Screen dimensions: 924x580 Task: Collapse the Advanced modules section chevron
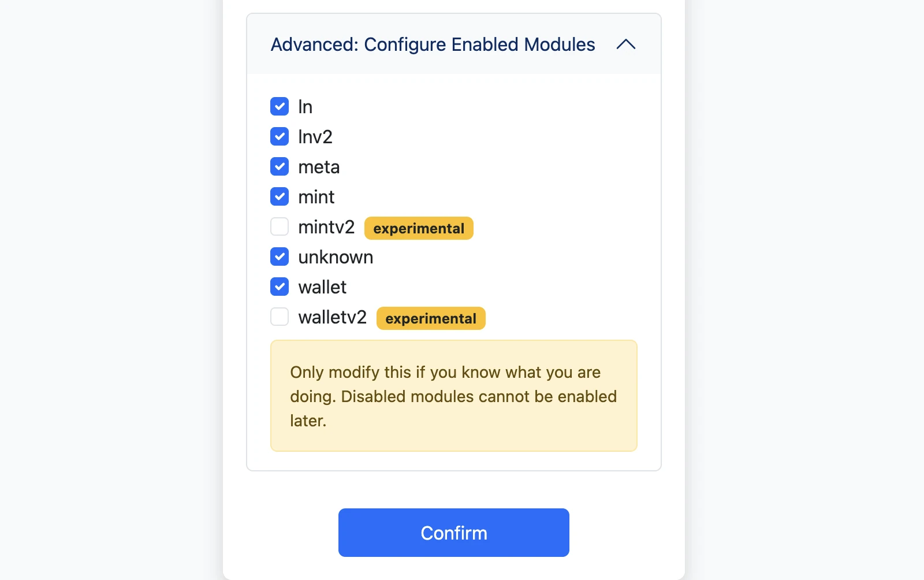click(x=627, y=44)
